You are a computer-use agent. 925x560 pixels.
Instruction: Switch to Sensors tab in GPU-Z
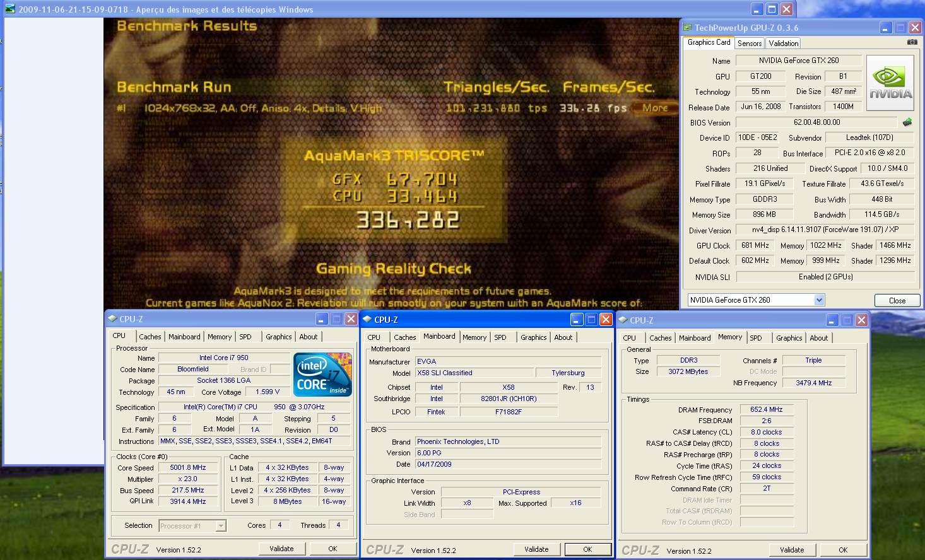pyautogui.click(x=750, y=43)
